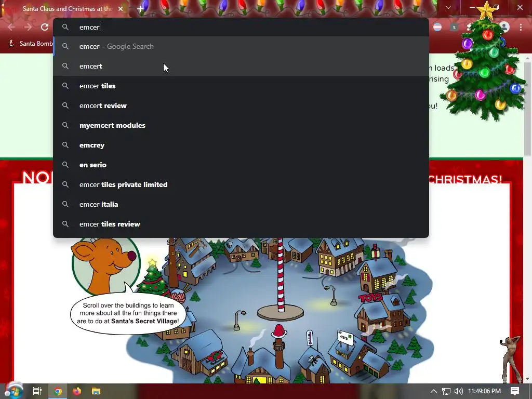Open the Santa Bomb bookmark
This screenshot has width=532, height=399.
click(x=31, y=44)
